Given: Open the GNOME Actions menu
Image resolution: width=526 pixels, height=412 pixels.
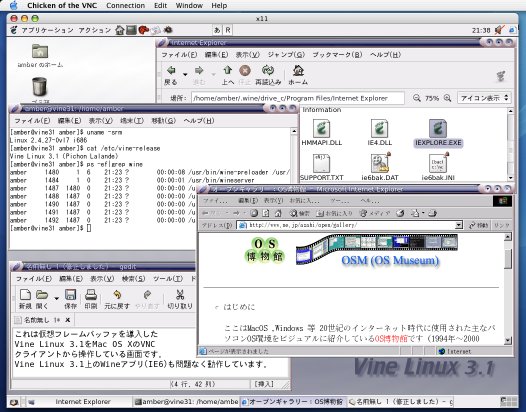Looking at the screenshot, I should 95,30.
